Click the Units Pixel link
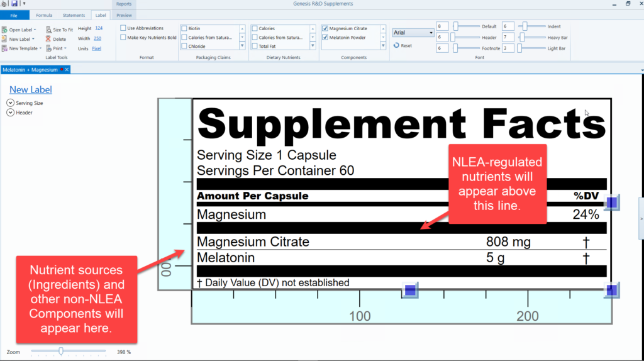644x361 pixels. [x=96, y=48]
